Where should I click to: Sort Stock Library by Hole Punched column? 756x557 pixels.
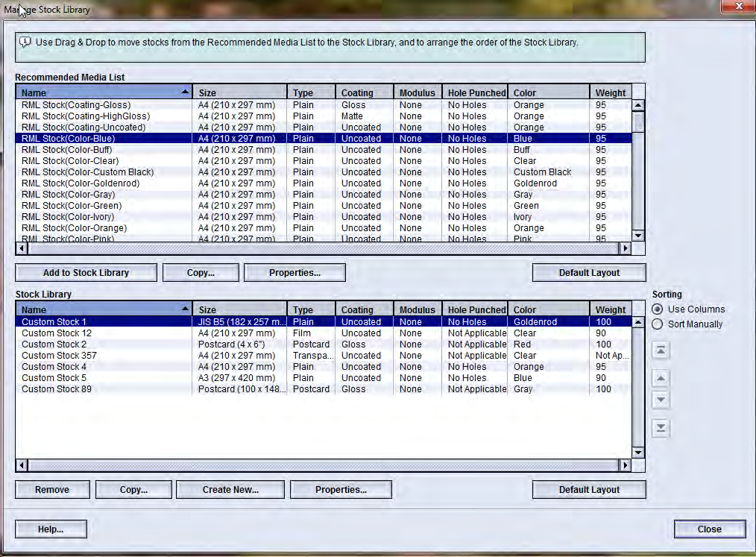475,309
